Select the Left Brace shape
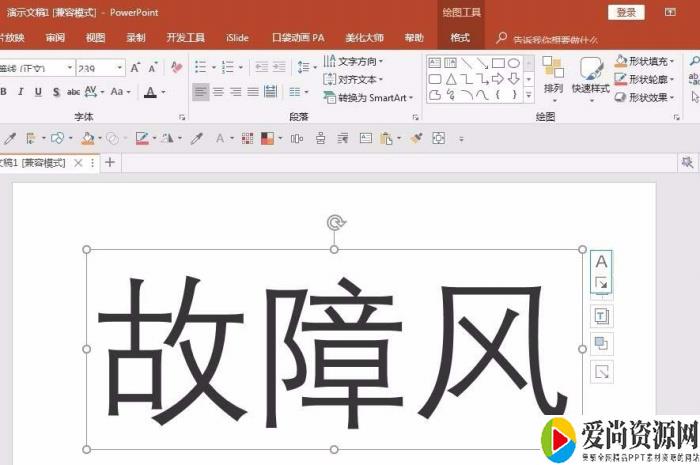 pos(498,95)
